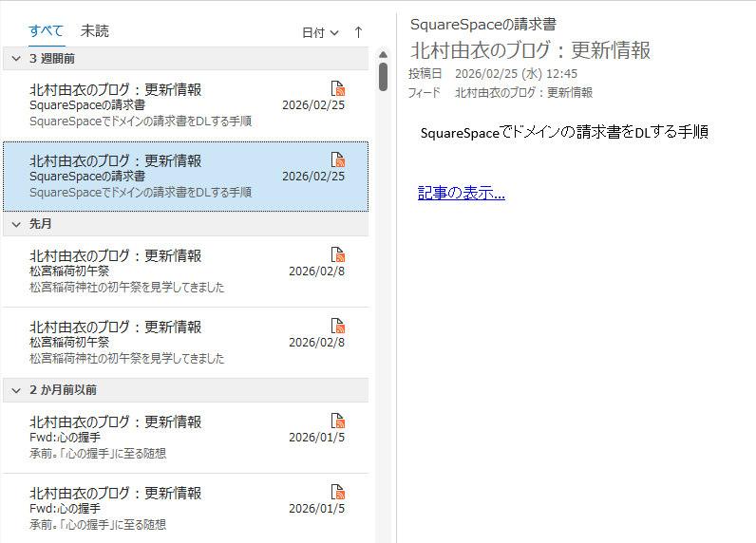This screenshot has width=756, height=543.
Task: Click the RSS icon on the unselected SquareSpaceの請求書 item
Action: [338, 88]
